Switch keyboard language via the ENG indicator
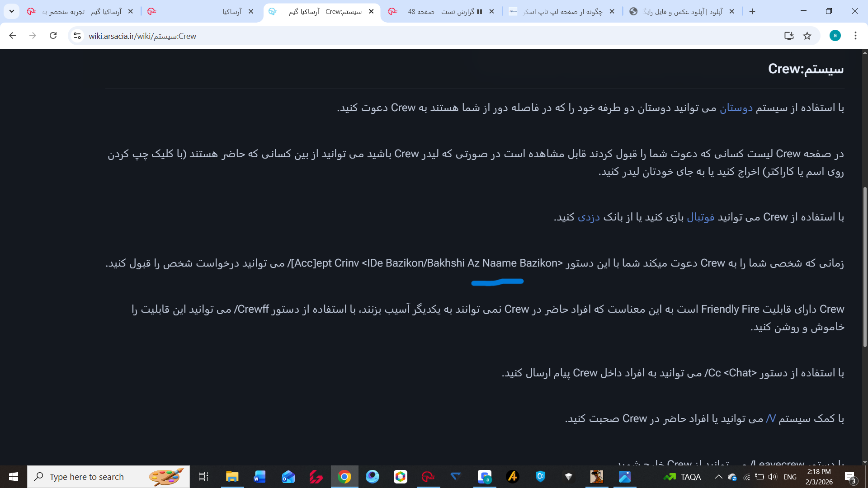This screenshot has height=488, width=868. click(x=790, y=477)
